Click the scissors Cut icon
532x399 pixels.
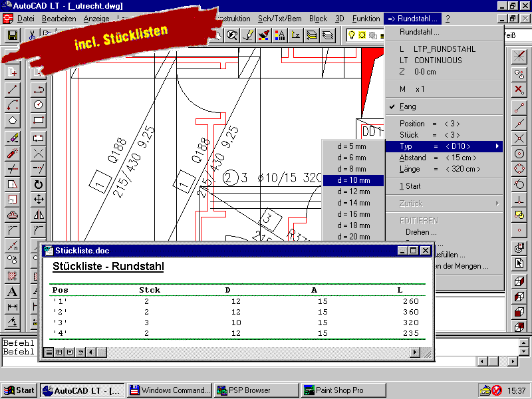(x=32, y=35)
